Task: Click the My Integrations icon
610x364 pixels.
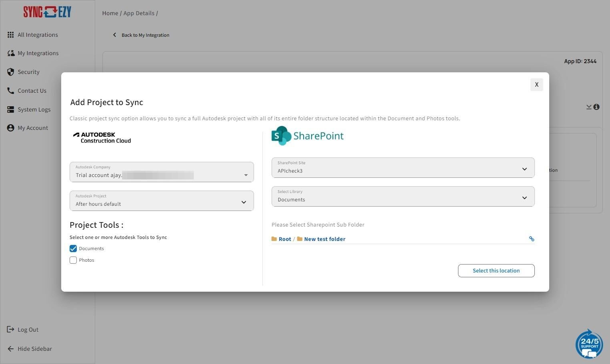Action: click(x=11, y=53)
